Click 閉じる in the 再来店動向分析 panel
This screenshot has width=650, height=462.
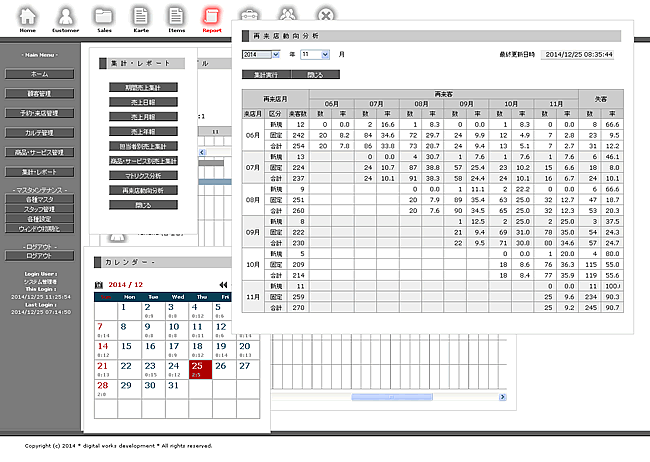coord(315,75)
